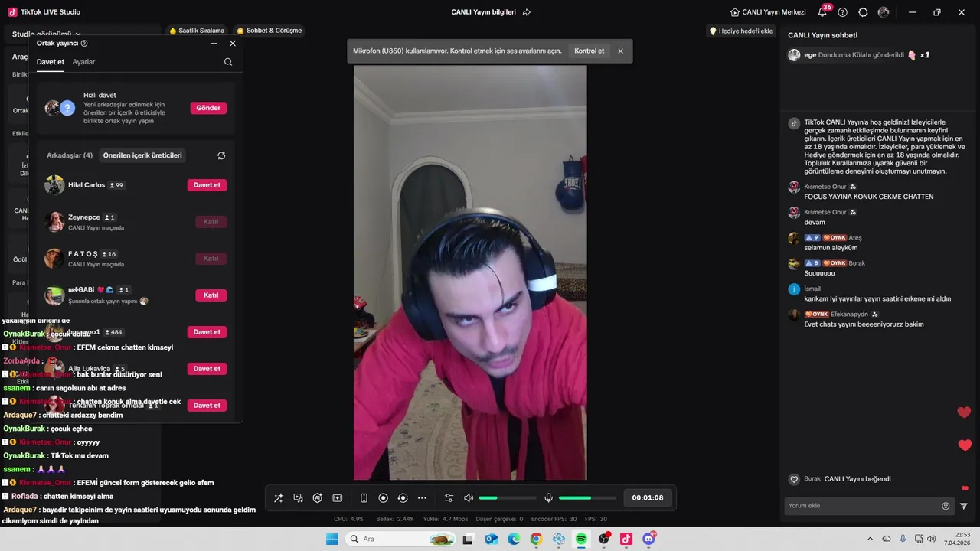980x551 pixels.
Task: Open Google Chrome from the taskbar
Action: coord(536,539)
